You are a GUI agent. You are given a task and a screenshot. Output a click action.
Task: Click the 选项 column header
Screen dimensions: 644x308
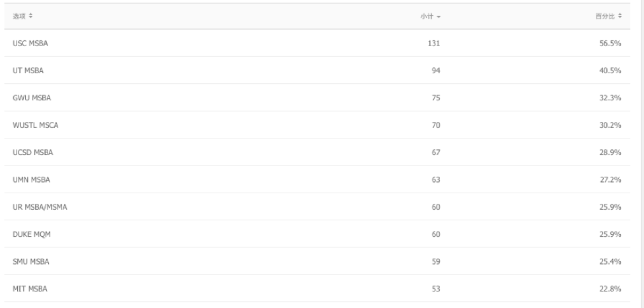tap(19, 16)
